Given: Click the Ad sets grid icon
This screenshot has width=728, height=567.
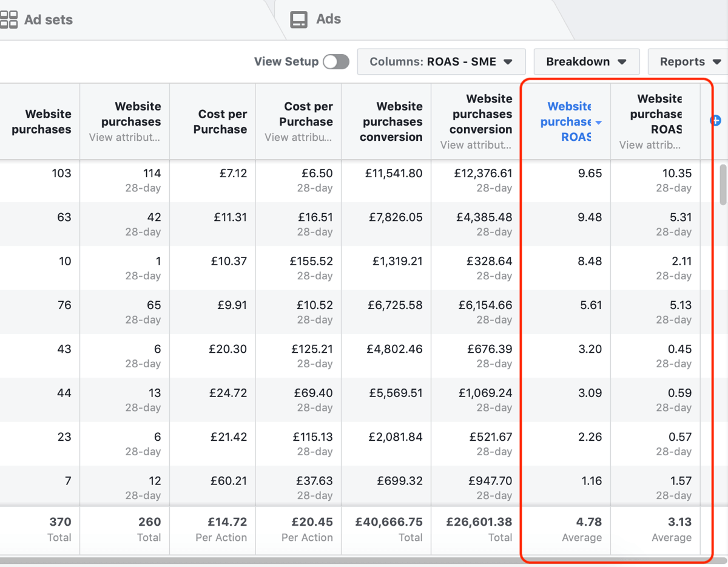Looking at the screenshot, I should pos(9,19).
